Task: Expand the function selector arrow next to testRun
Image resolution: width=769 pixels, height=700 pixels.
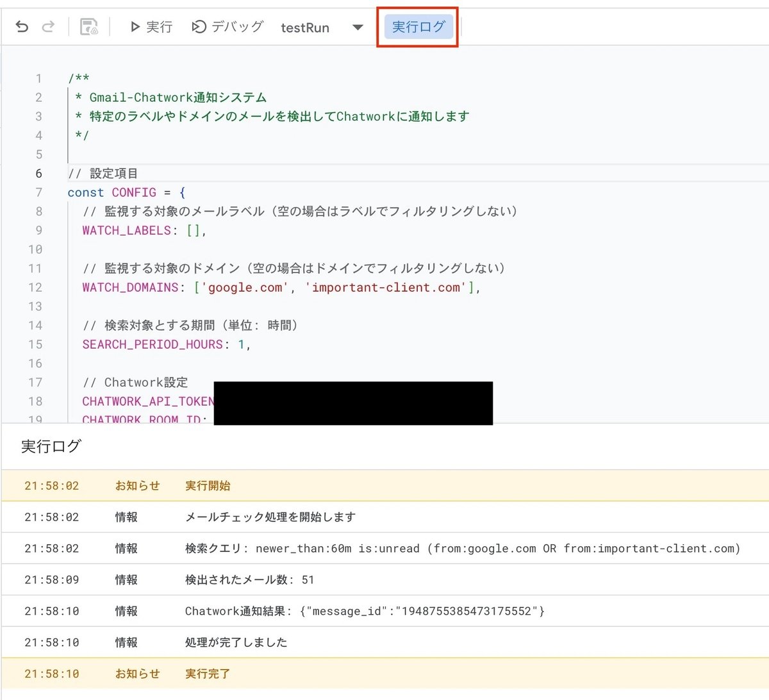Action: coord(357,28)
